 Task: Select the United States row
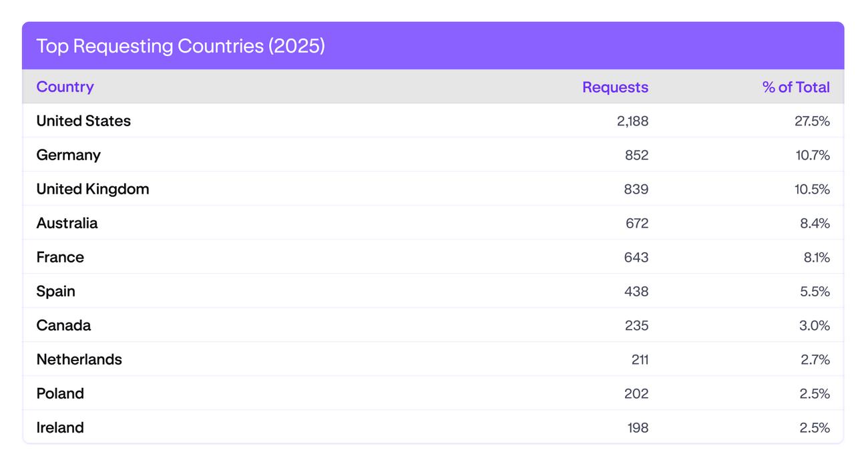(x=83, y=121)
